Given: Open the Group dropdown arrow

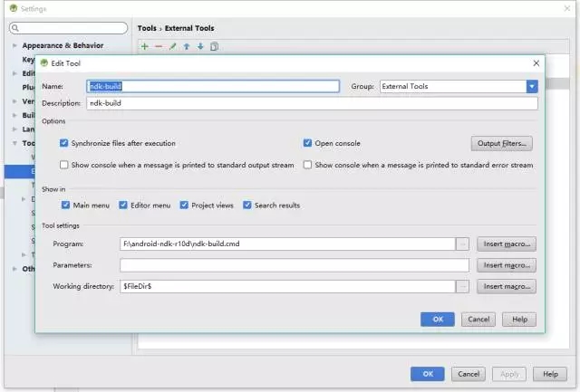Looking at the screenshot, I should [x=532, y=86].
